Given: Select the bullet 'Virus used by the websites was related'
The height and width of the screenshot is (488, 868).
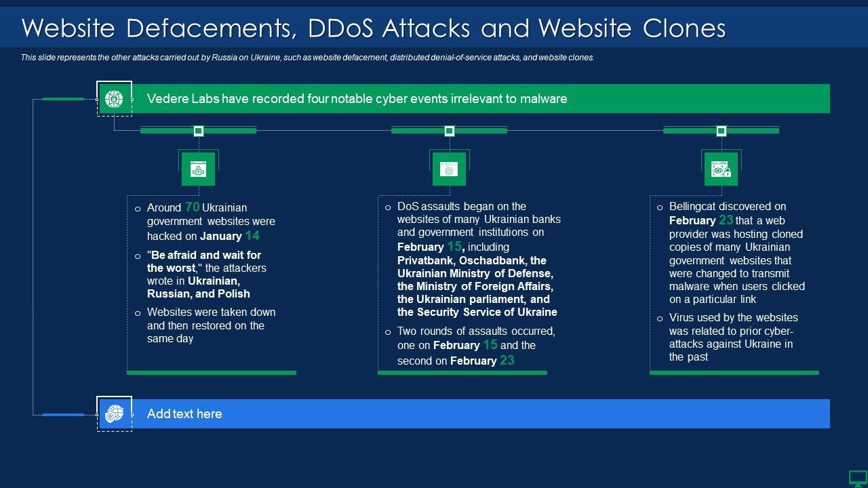Looking at the screenshot, I should [728, 337].
